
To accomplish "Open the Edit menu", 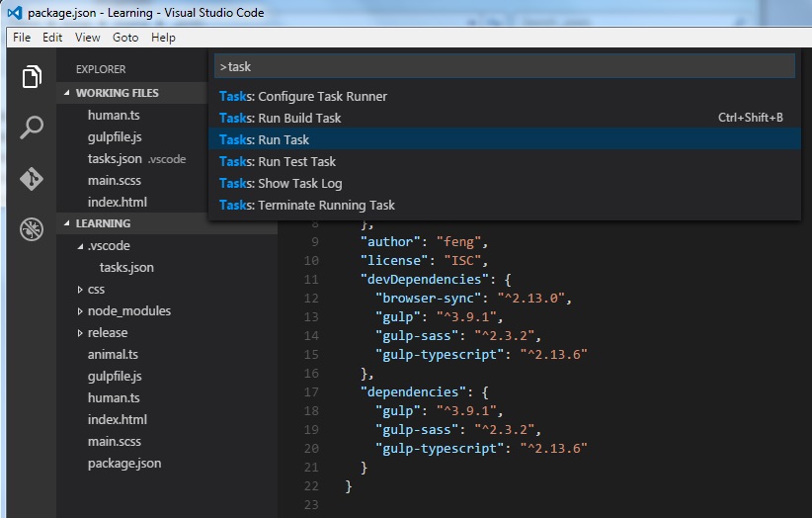I will [x=52, y=38].
